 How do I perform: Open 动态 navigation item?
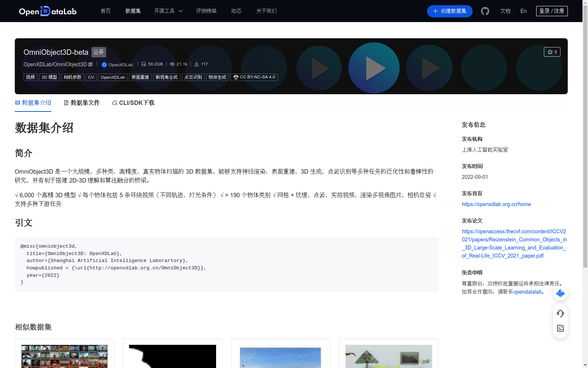pos(236,11)
